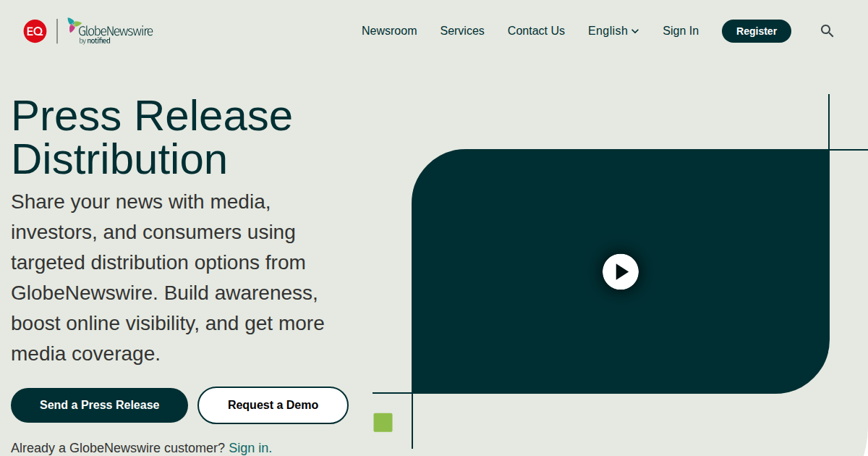Follow the Sign in link for existing customers

[x=249, y=447]
